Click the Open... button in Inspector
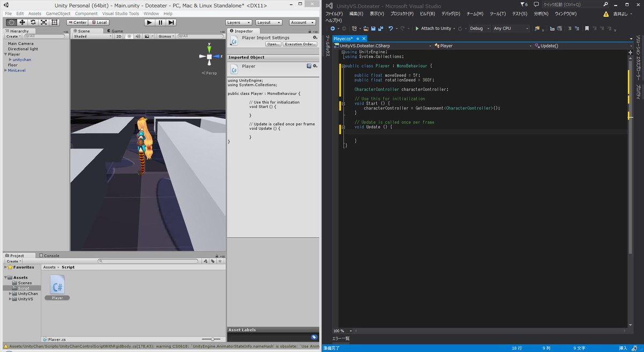Viewport: 644px width, 352px height. (274, 44)
